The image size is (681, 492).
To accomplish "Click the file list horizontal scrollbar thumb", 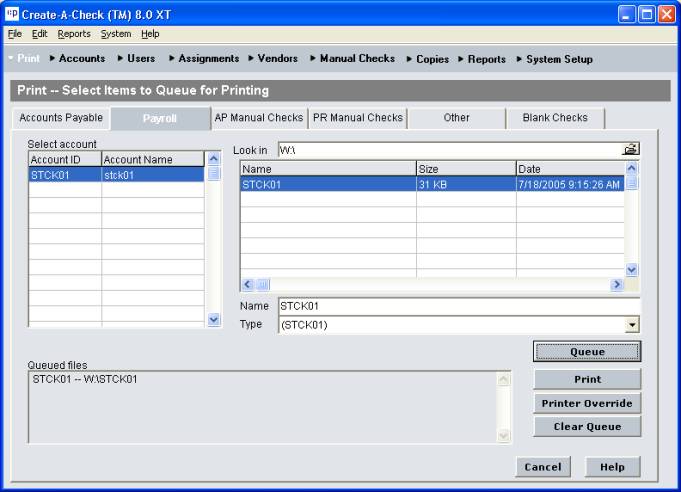I will point(263,284).
